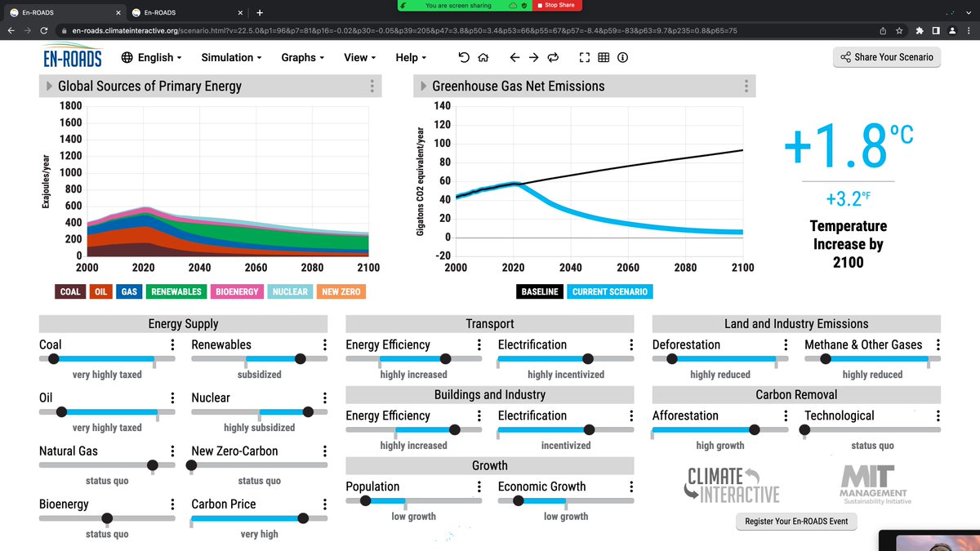Viewport: 980px width, 551px height.
Task: Bookmark page with the star icon
Action: tap(899, 30)
